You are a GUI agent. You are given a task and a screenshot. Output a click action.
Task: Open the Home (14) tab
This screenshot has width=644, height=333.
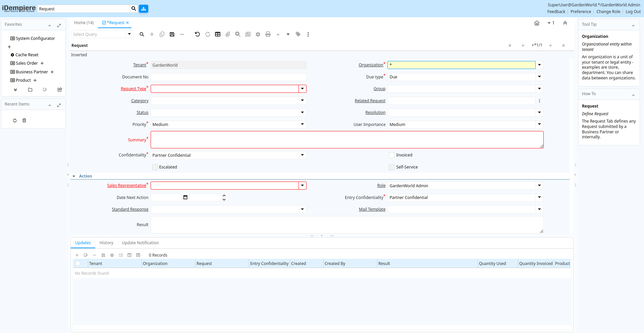click(x=84, y=23)
